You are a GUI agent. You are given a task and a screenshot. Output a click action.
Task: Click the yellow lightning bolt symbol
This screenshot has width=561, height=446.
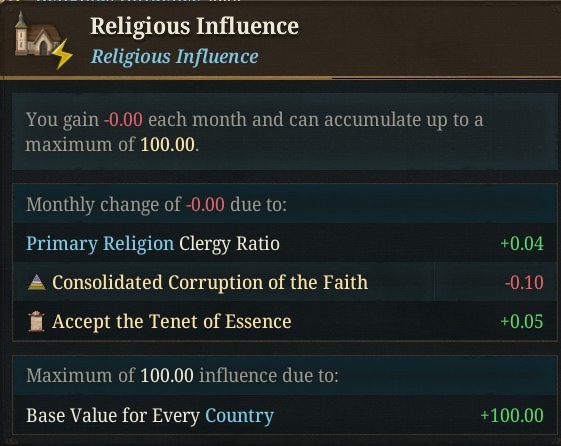pos(62,54)
